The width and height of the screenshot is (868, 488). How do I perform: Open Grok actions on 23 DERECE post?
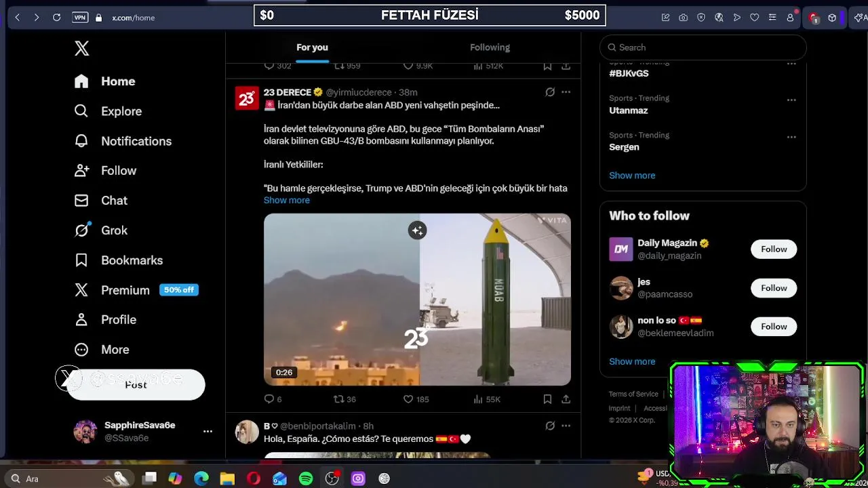550,92
